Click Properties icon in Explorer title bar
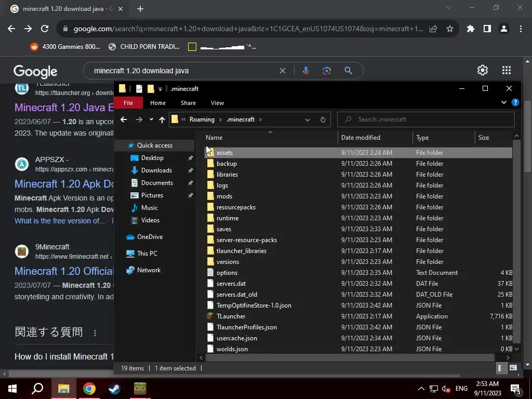532x399 pixels. point(139,88)
